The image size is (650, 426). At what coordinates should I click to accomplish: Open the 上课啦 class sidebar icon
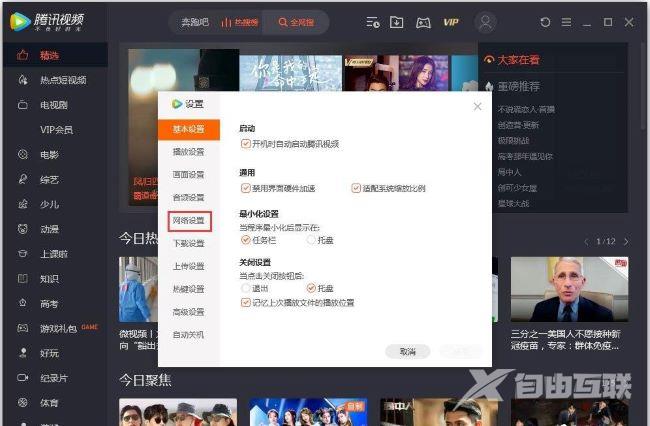click(23, 254)
